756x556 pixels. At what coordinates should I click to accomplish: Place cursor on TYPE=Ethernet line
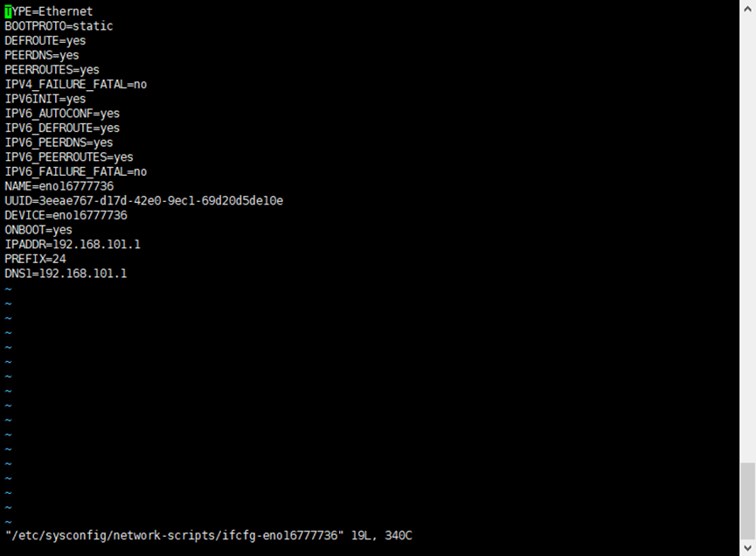click(x=49, y=11)
